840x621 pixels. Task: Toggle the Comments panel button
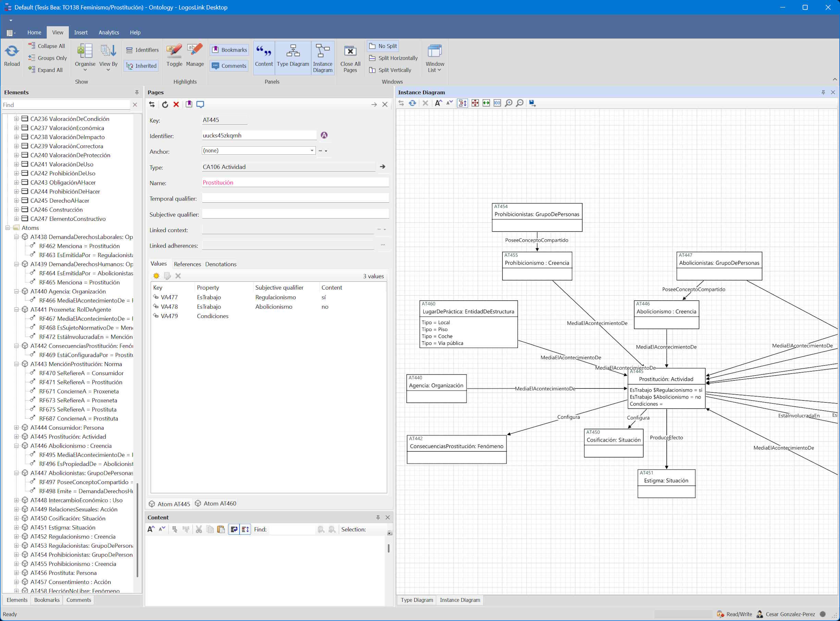pos(229,66)
